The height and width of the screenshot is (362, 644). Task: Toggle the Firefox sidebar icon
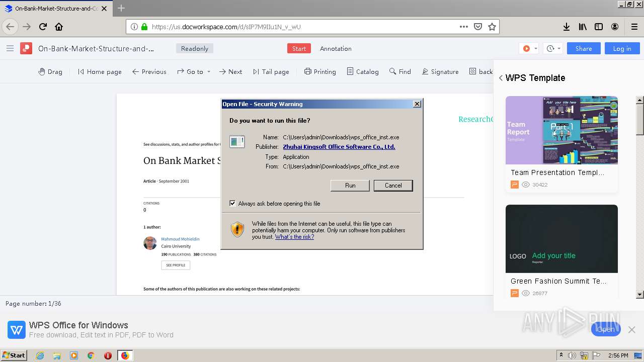tap(599, 27)
